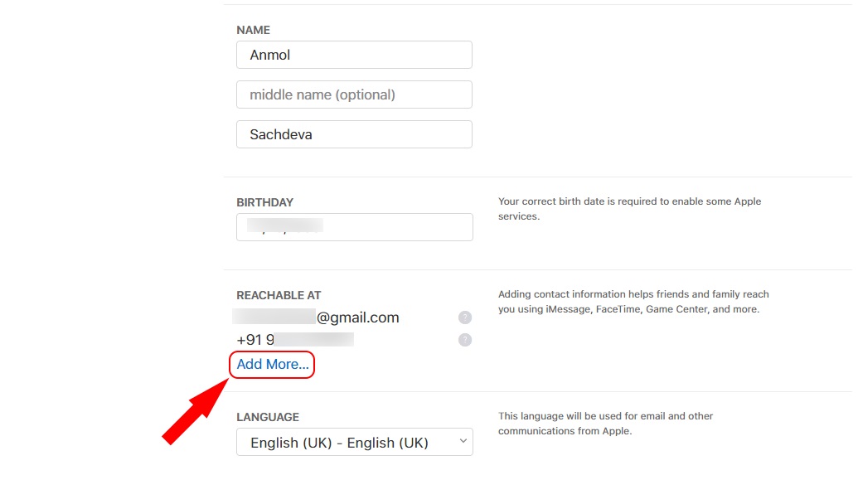Click the NAME section heading
The image size is (858, 504).
(253, 30)
